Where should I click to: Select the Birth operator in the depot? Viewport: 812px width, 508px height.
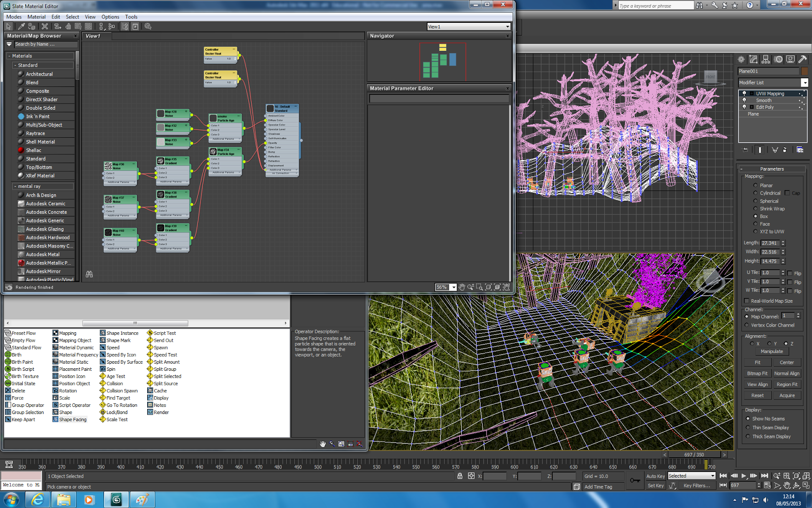pyautogui.click(x=13, y=355)
